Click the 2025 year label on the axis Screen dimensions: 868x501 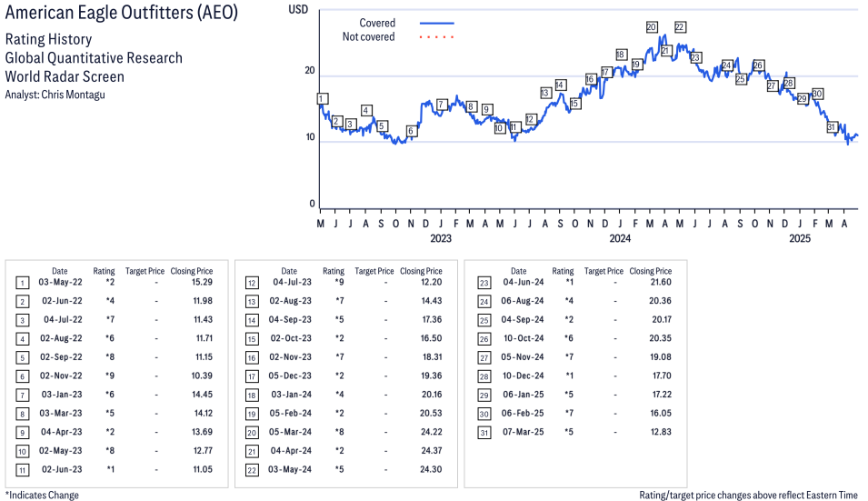click(x=799, y=238)
